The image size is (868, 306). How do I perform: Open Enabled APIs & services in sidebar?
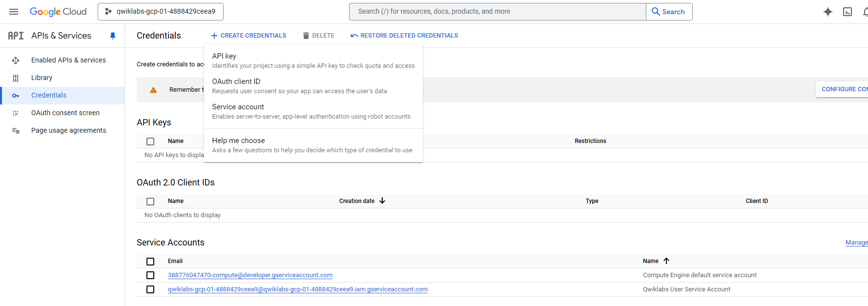[62, 60]
